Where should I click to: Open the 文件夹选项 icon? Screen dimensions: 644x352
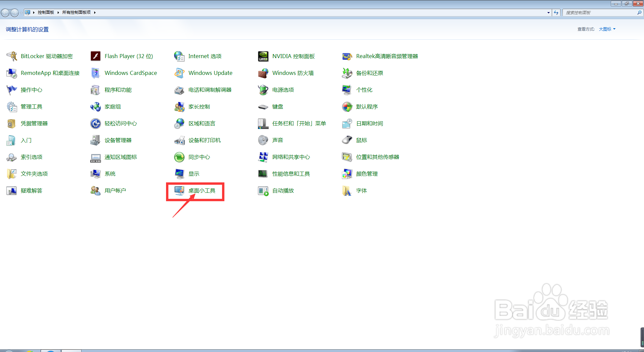[12, 174]
